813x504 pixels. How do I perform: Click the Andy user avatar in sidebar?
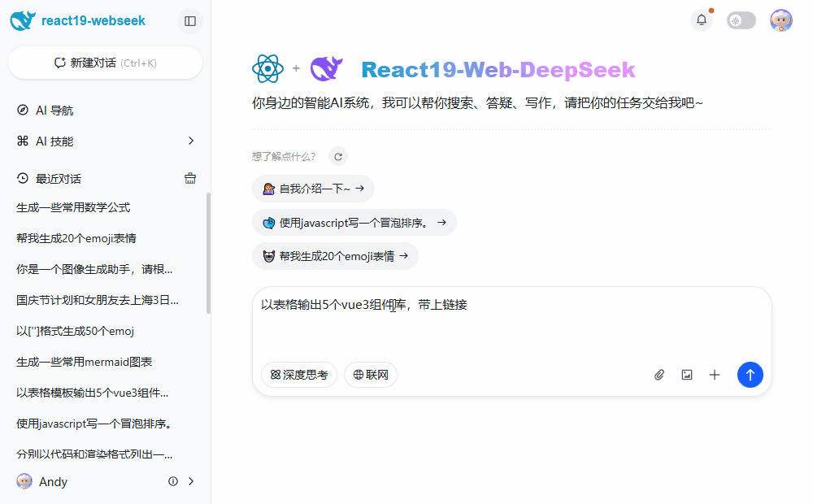pos(24,481)
